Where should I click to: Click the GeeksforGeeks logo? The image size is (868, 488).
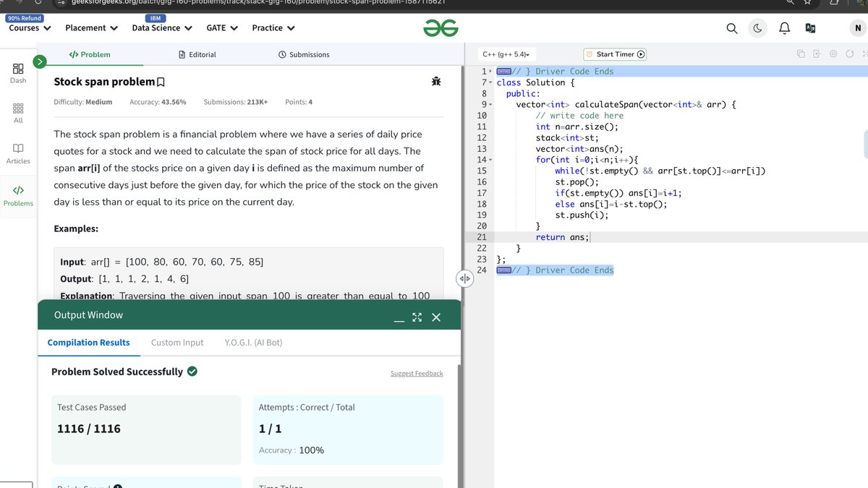coord(441,28)
